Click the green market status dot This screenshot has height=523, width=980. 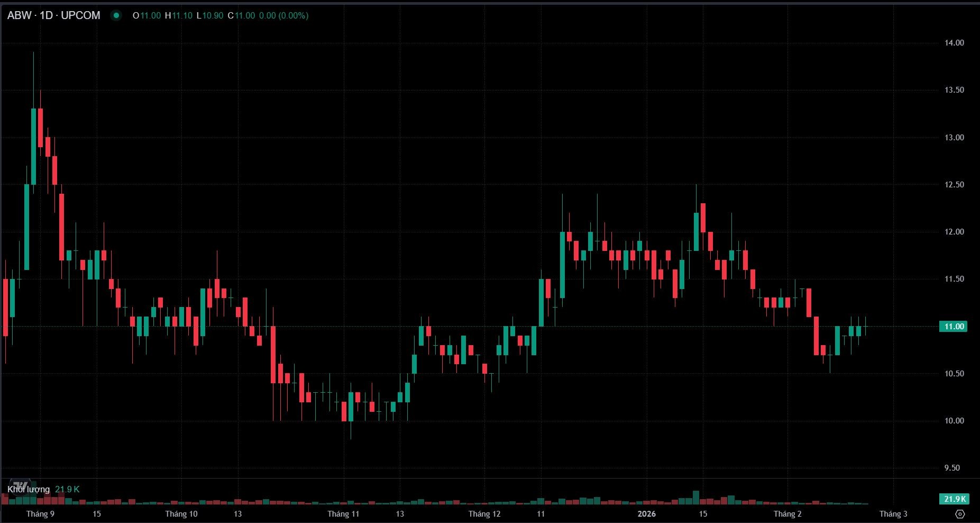pyautogui.click(x=115, y=15)
